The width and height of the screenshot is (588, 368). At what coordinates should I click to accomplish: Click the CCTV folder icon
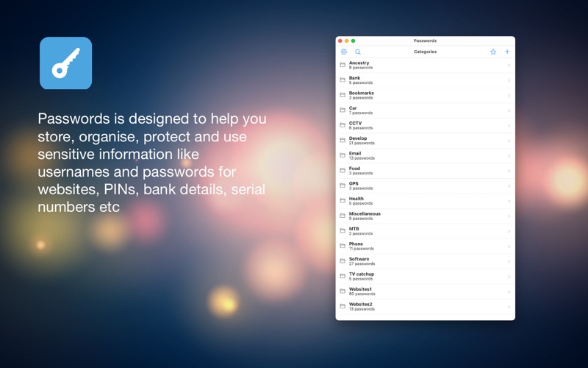(x=343, y=125)
